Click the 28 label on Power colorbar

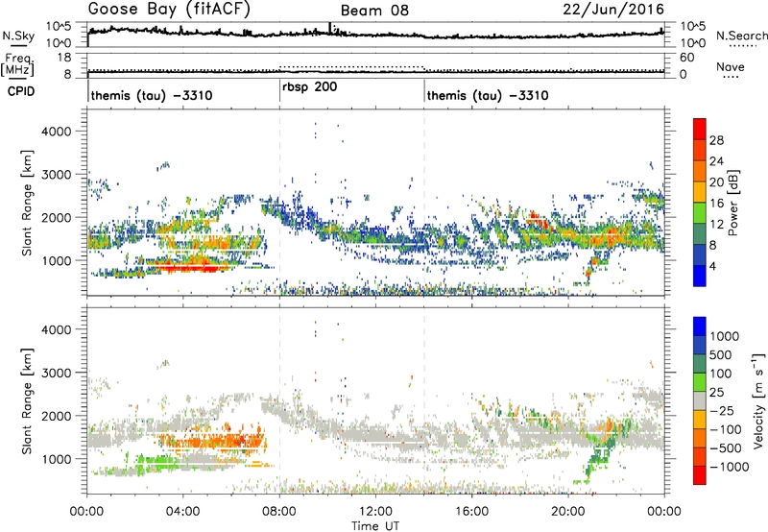point(716,140)
